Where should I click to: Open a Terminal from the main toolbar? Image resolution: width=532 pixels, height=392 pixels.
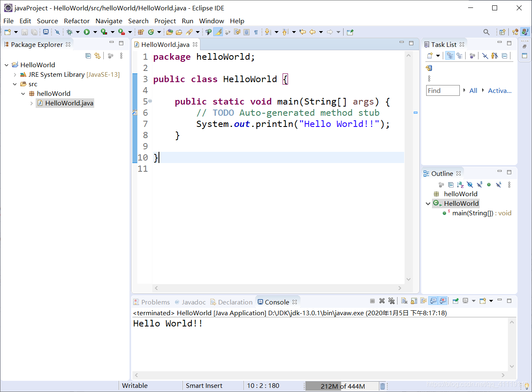point(46,32)
